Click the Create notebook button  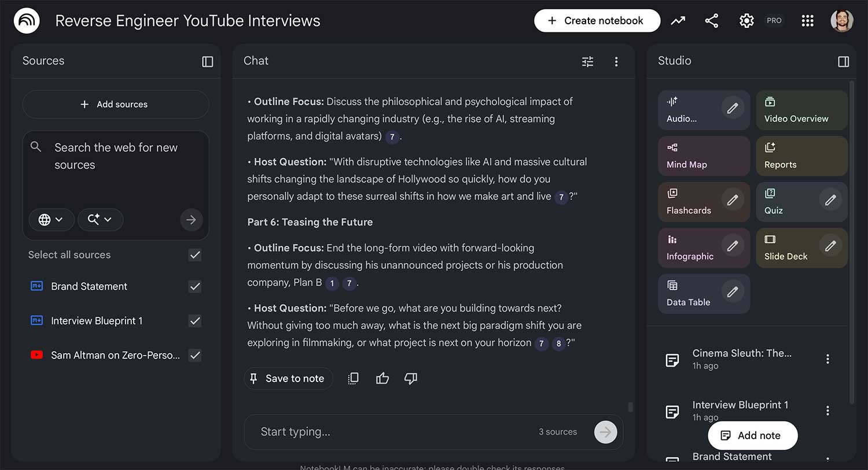tap(597, 20)
